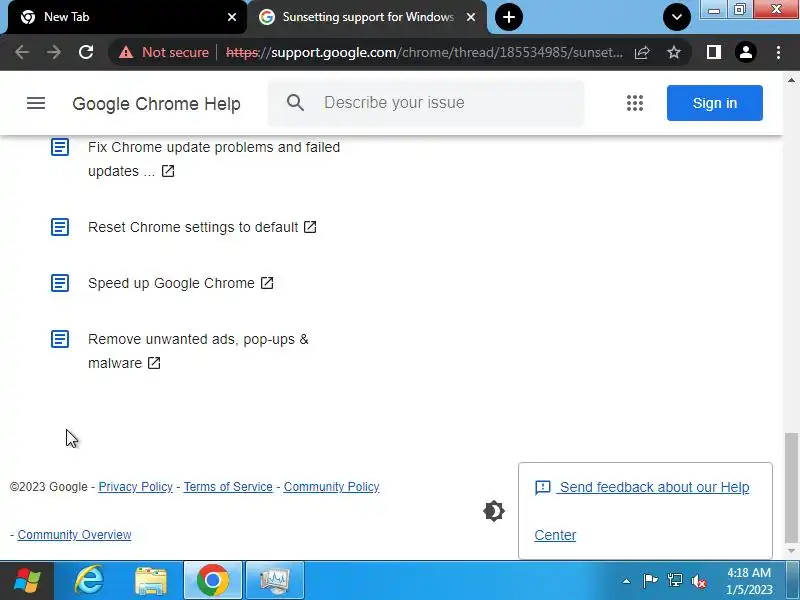Click the Sign in button

click(714, 103)
